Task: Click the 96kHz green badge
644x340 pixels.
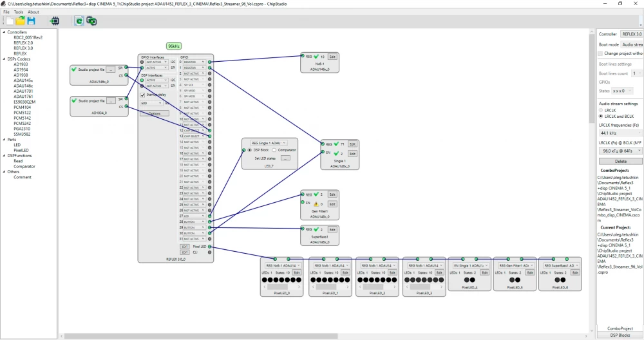Action: tap(174, 46)
